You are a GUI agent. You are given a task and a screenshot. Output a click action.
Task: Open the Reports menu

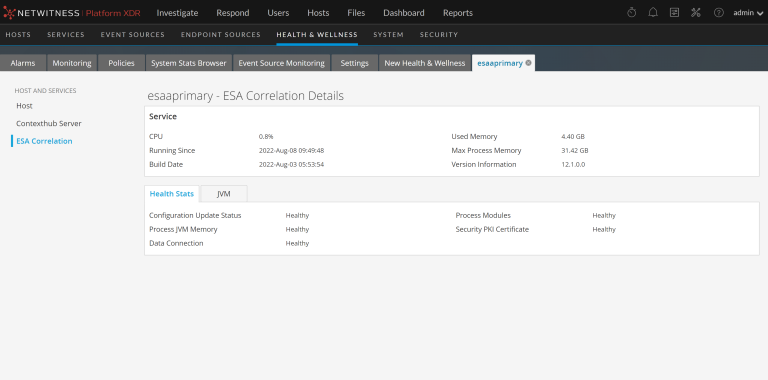[x=458, y=13]
